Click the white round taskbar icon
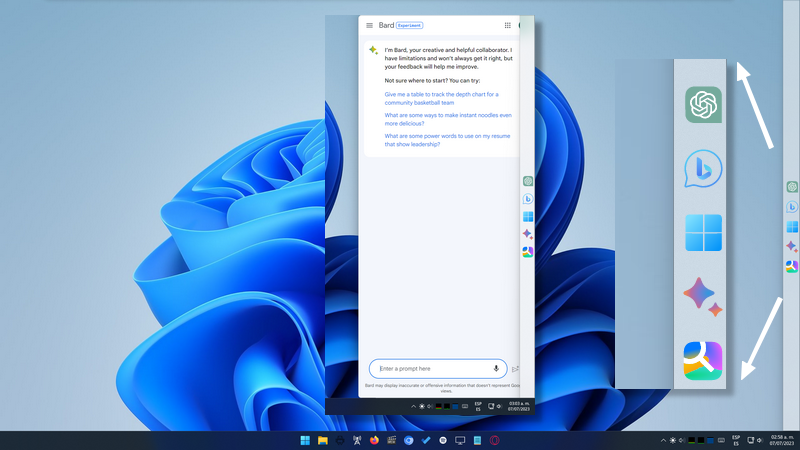Screen dimensions: 800x450 443,440
